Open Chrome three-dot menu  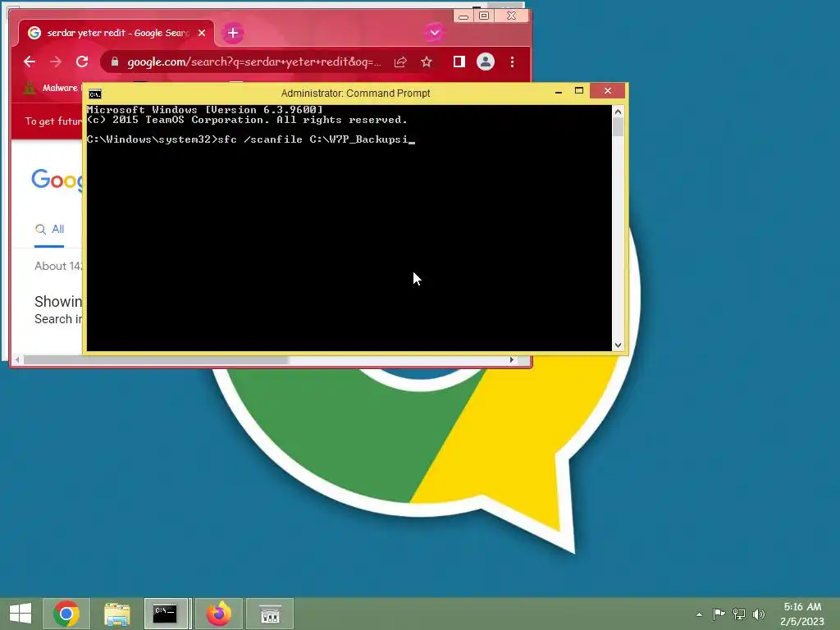[512, 62]
